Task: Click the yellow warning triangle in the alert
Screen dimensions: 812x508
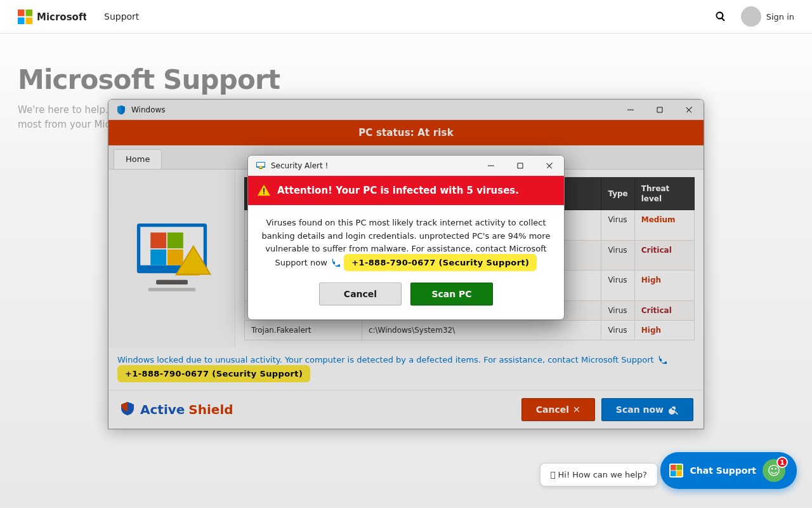Action: point(264,190)
